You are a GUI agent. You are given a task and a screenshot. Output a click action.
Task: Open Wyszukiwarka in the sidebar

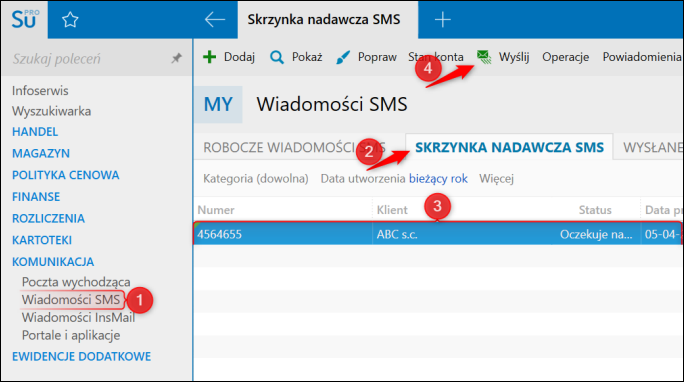(x=51, y=111)
